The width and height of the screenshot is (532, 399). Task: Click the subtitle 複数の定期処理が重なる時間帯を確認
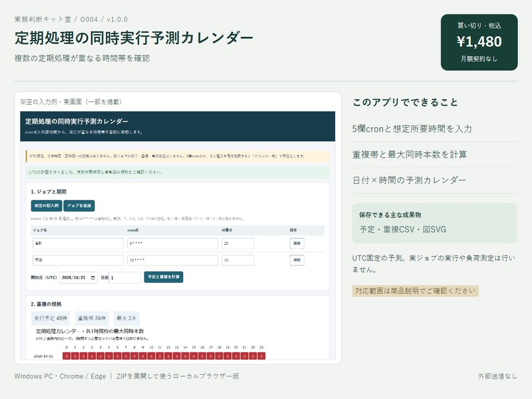coord(82,58)
